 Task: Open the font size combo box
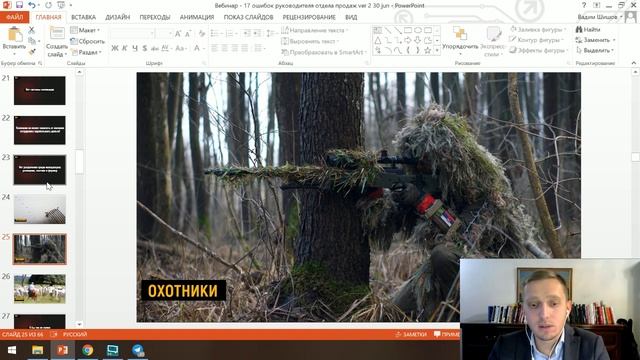[x=164, y=34]
